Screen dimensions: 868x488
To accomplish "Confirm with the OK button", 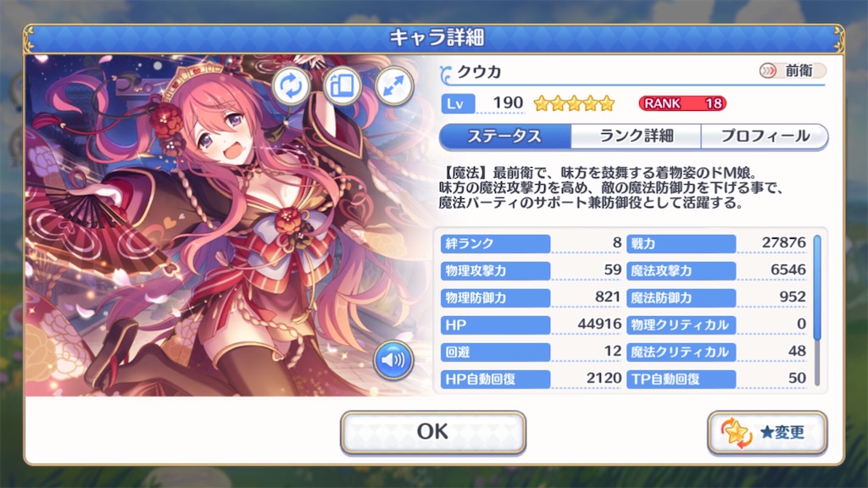I will click(433, 431).
